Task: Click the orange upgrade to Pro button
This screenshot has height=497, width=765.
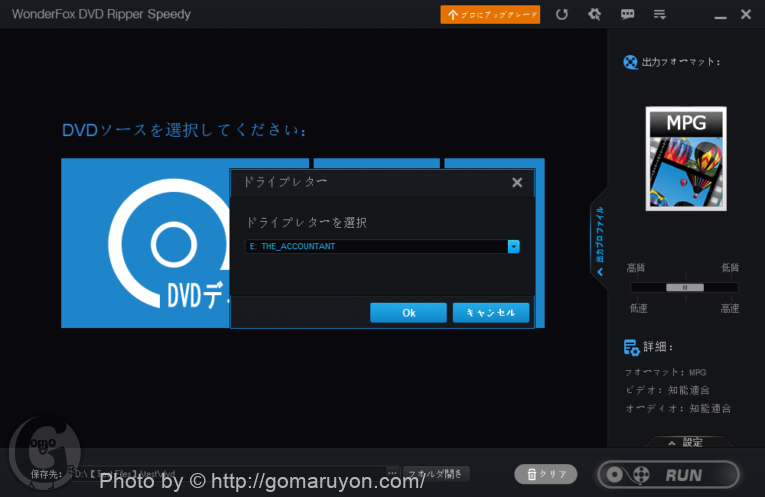Action: coord(490,15)
